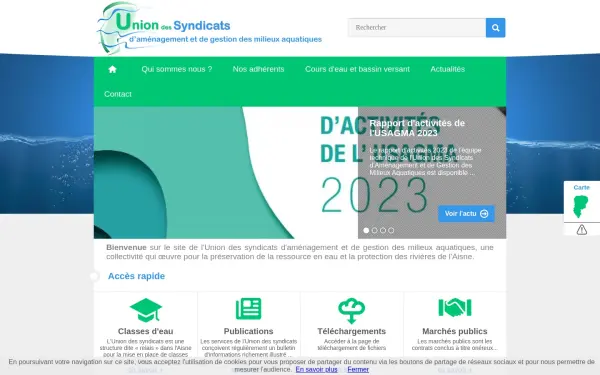This screenshot has width=600, height=375.
Task: Focus the Rechercher search field
Action: coord(417,28)
